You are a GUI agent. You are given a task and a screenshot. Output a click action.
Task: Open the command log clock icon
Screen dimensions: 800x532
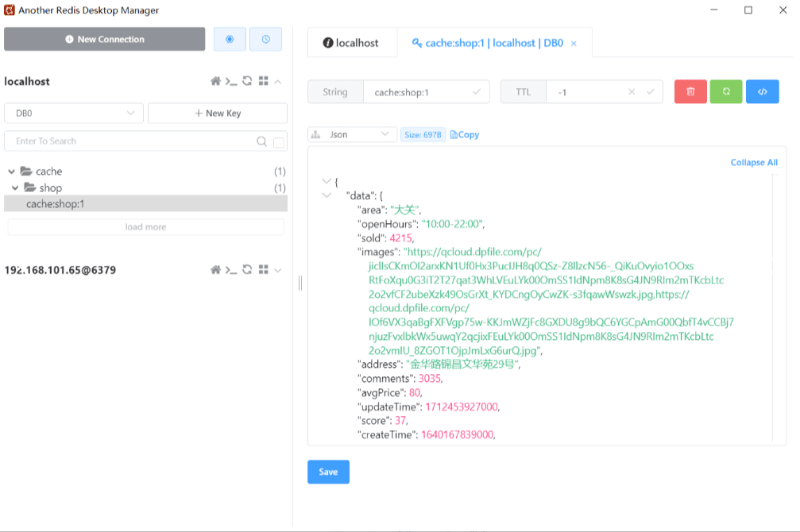click(265, 39)
